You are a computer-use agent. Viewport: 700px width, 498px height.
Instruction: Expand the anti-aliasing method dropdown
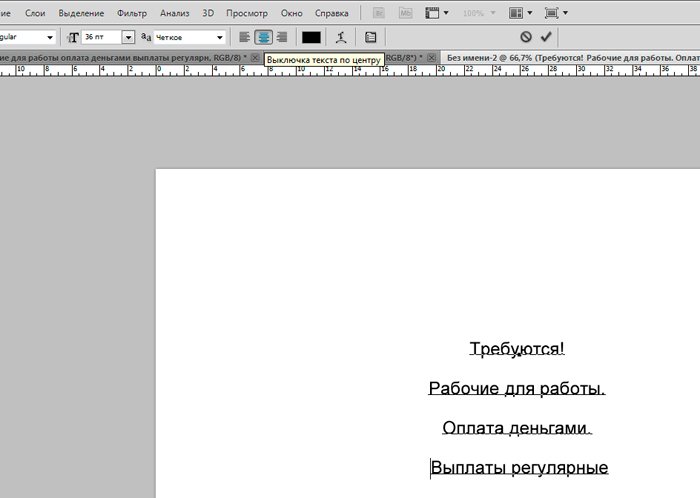coord(220,37)
